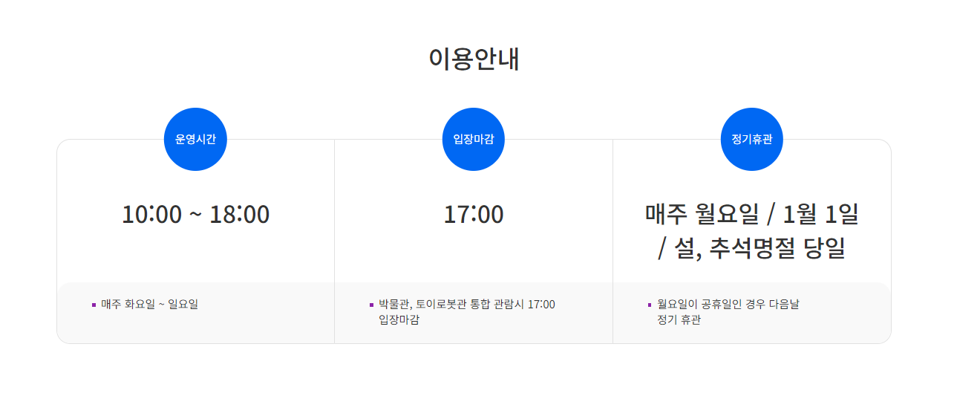The height and width of the screenshot is (396, 980).
Task: Click the 1월 1일 closure date text
Action: [x=821, y=214]
